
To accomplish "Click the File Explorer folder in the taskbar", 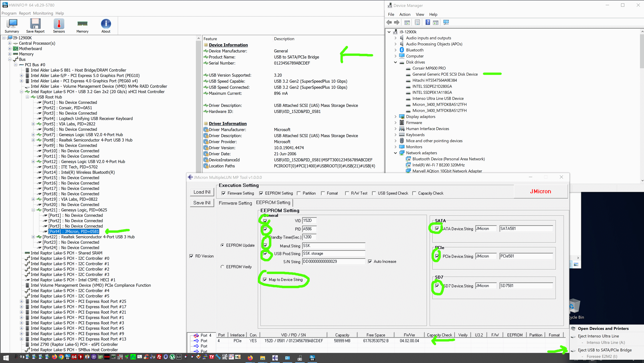I will (262, 358).
